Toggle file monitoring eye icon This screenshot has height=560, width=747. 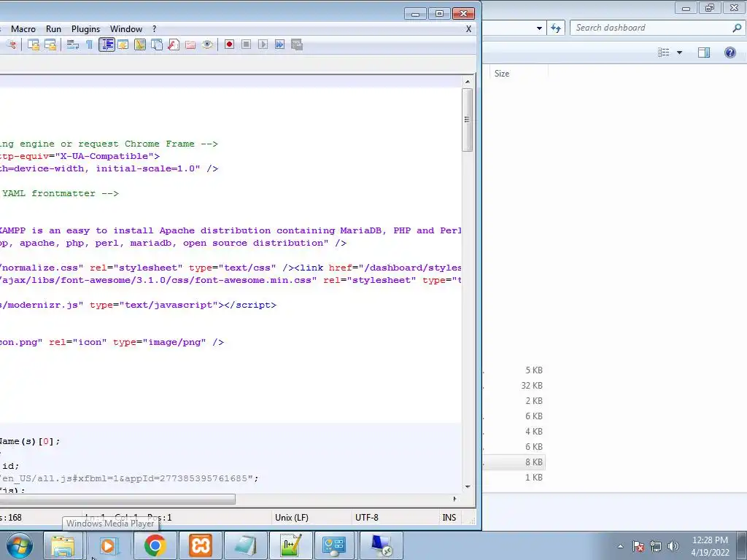click(x=206, y=44)
